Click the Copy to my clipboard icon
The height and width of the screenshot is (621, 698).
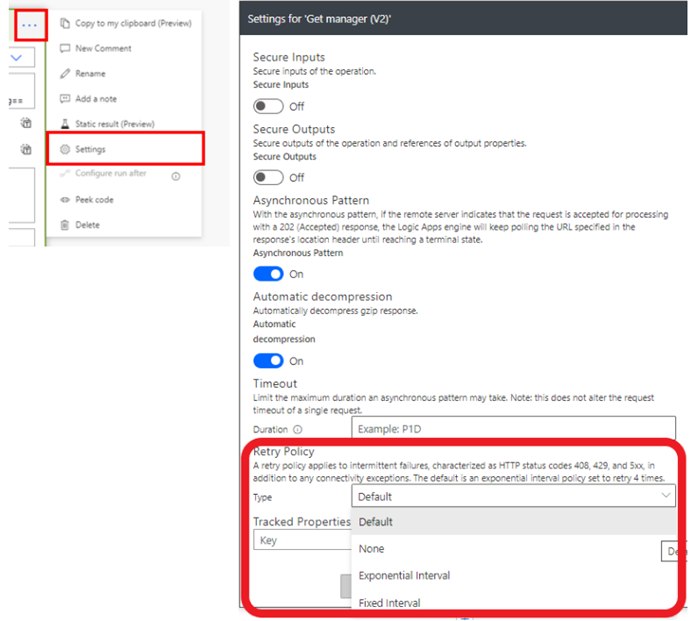point(65,23)
